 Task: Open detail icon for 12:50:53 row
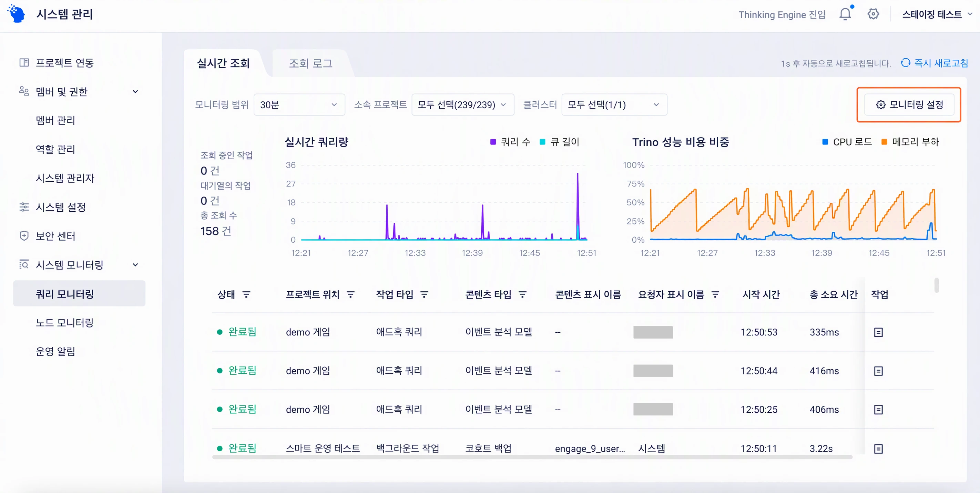click(878, 332)
